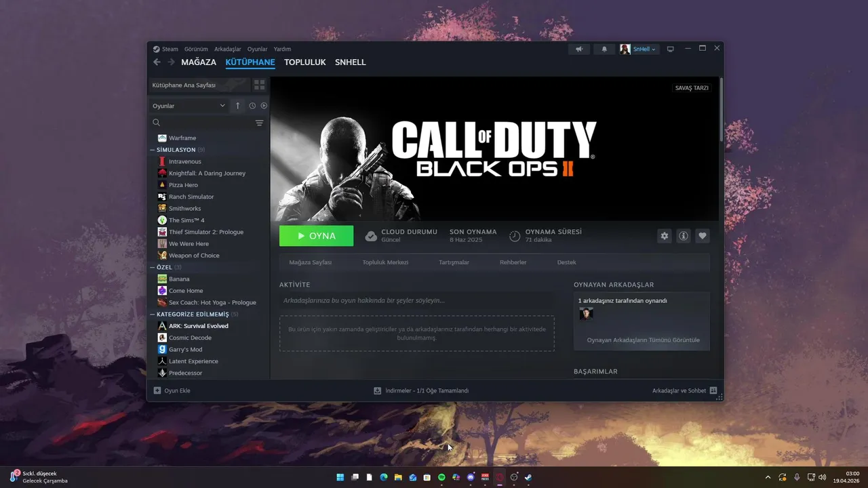Collapse the ÖZEL category
This screenshot has width=868, height=488.
153,267
